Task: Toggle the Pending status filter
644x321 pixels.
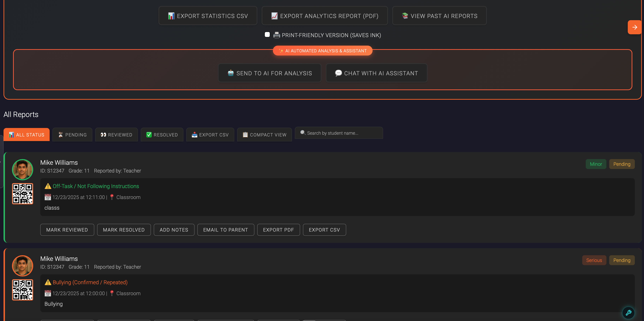Action: tap(72, 135)
